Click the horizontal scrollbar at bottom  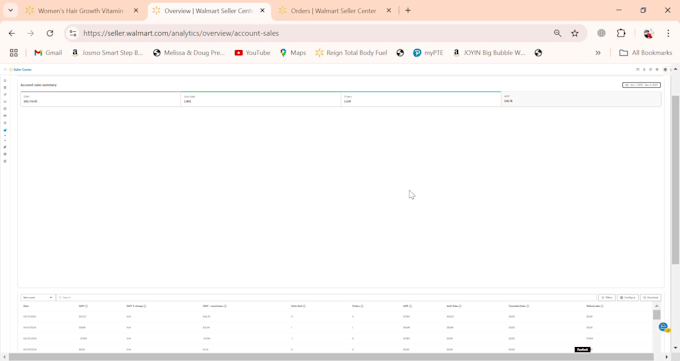point(331,357)
